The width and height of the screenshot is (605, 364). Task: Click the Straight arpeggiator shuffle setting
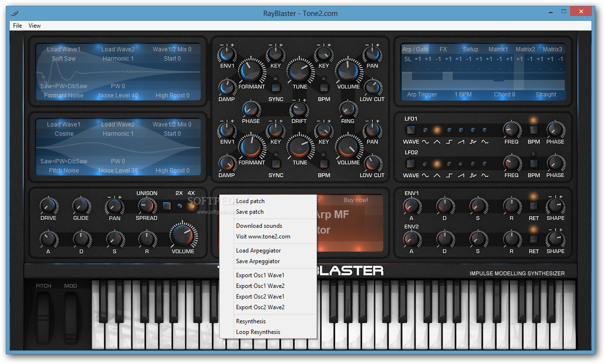click(546, 95)
